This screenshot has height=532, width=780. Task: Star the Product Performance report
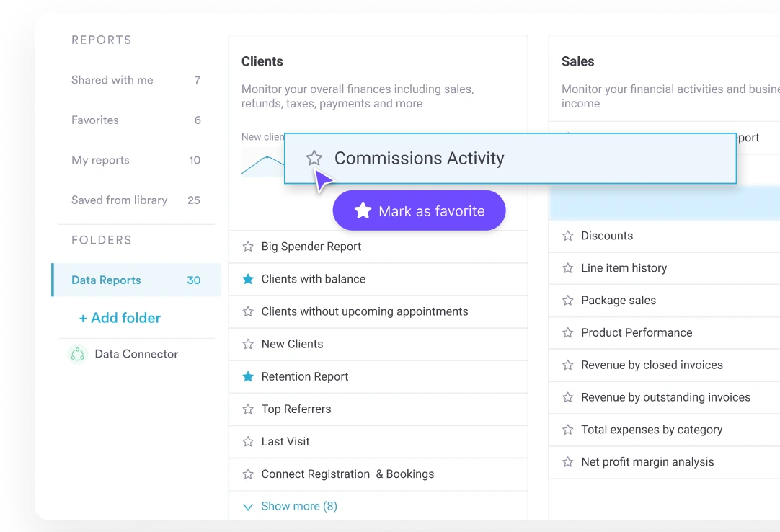(x=568, y=332)
